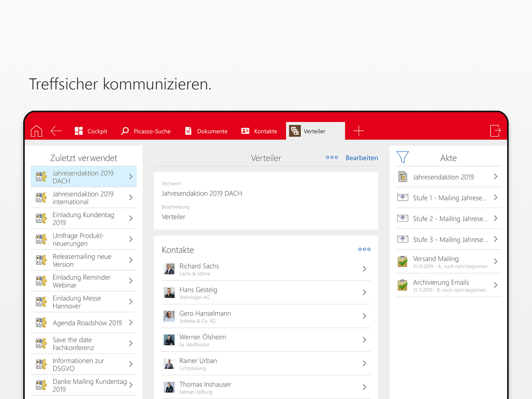The height and width of the screenshot is (399, 532).
Task: Expand chevron for Archivierung Emails task
Action: 496,285
